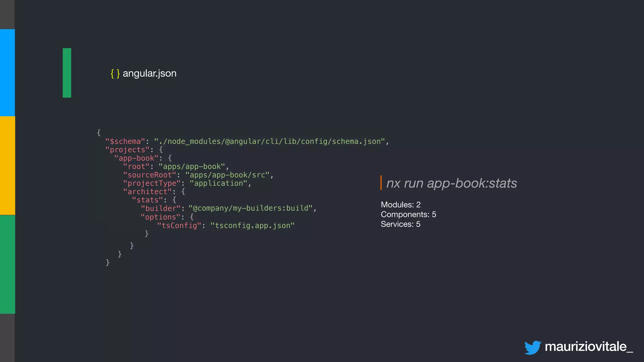The image size is (644, 362).
Task: Click the "app-book" project key
Action: point(136,158)
